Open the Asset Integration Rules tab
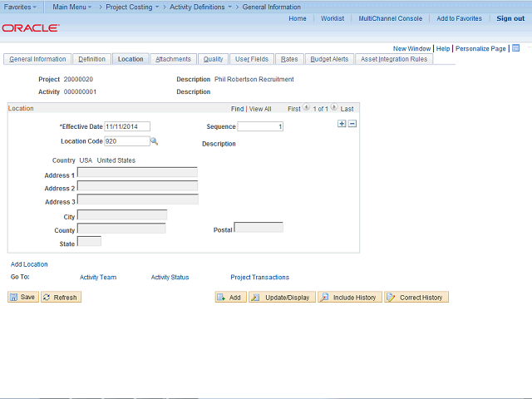 394,59
